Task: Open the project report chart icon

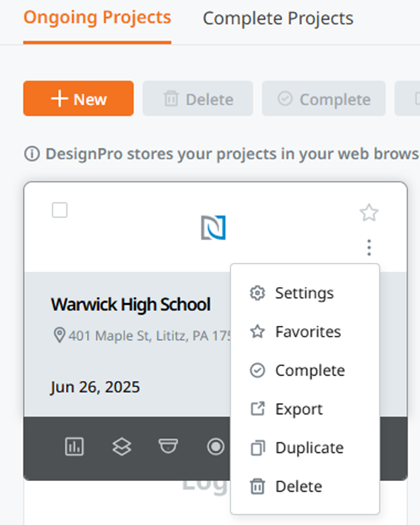Action: pos(74,447)
